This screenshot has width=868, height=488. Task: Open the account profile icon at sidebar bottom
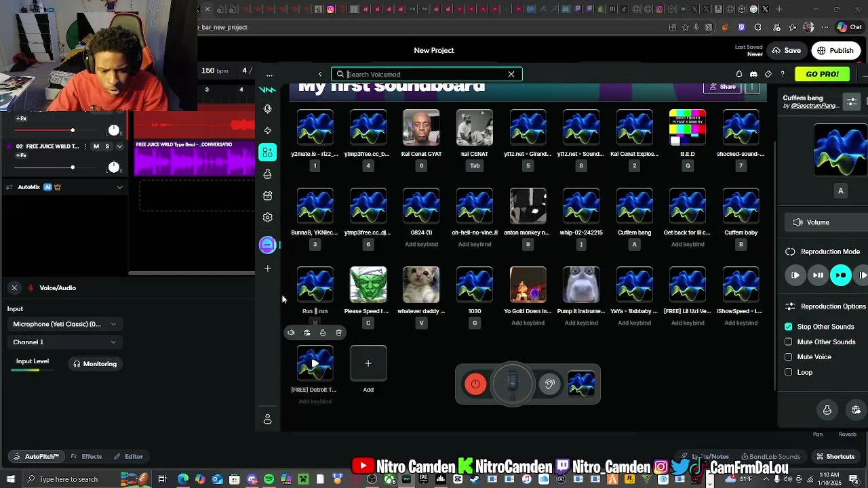click(268, 420)
